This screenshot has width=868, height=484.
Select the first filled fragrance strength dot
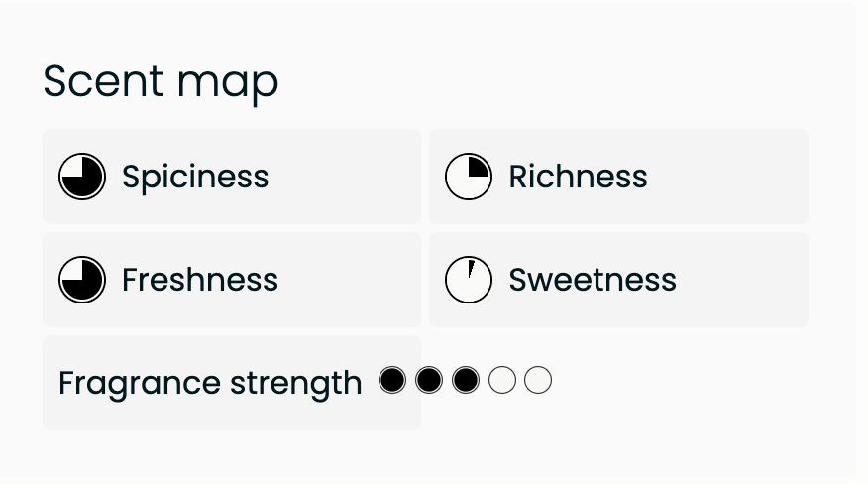pos(392,380)
